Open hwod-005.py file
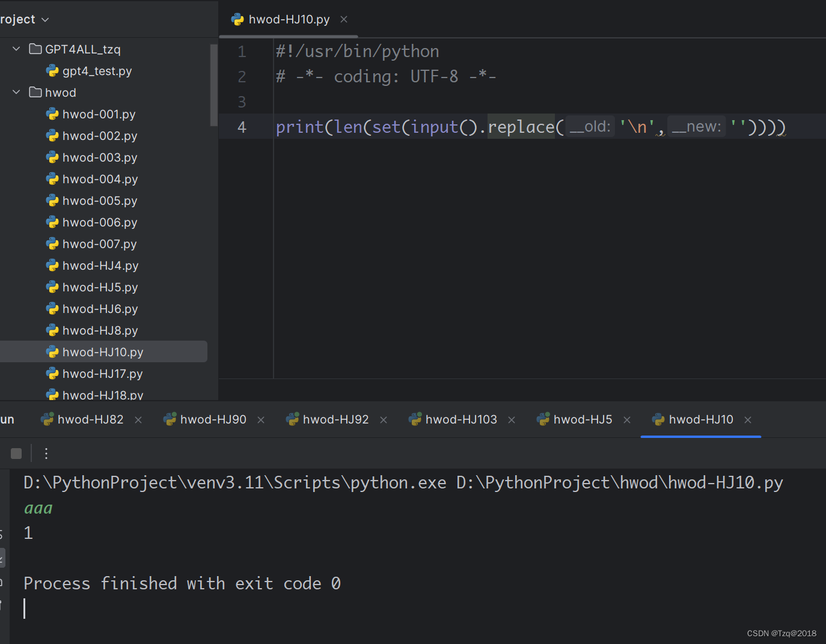 point(100,201)
